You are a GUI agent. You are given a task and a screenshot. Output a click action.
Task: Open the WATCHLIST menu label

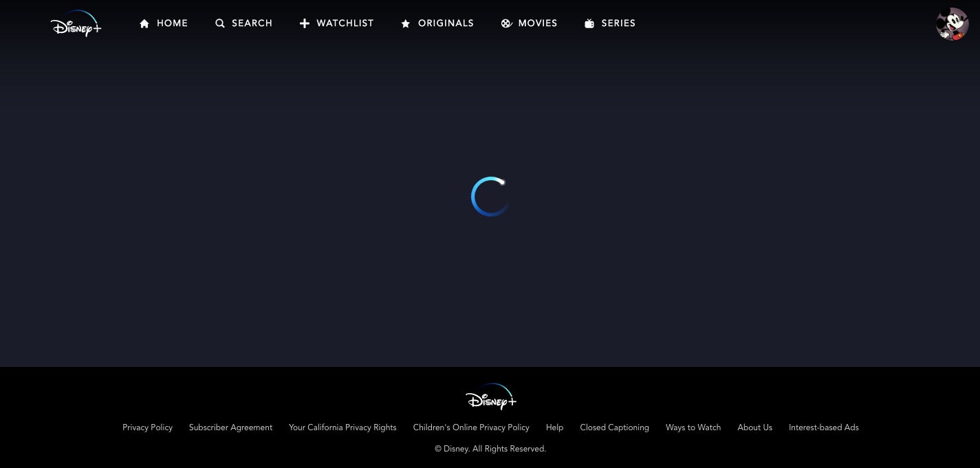[x=345, y=23]
